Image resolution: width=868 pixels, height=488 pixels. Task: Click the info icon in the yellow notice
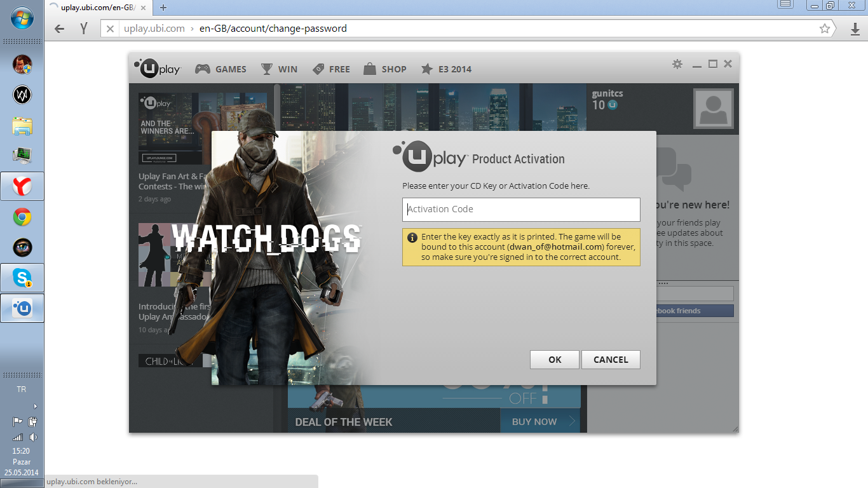[412, 237]
